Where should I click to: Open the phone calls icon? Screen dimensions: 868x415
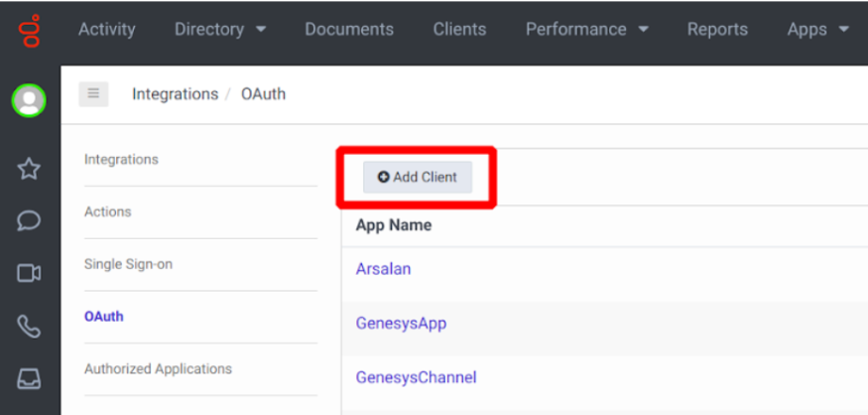click(29, 326)
